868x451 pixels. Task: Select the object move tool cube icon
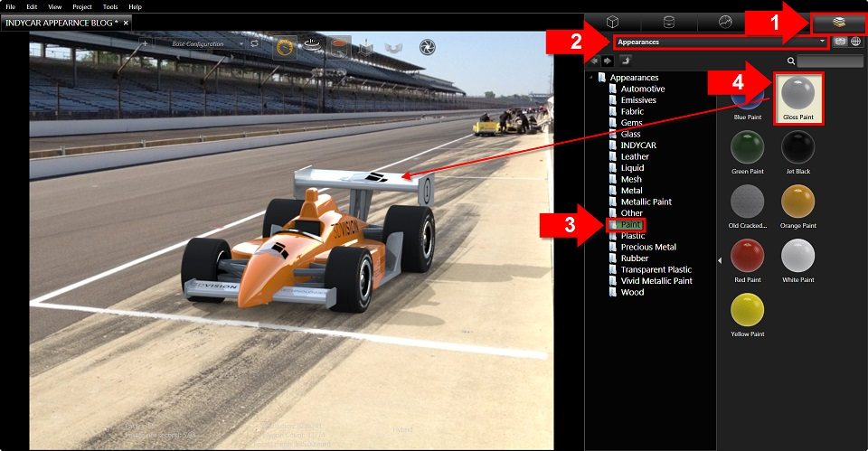pos(366,49)
